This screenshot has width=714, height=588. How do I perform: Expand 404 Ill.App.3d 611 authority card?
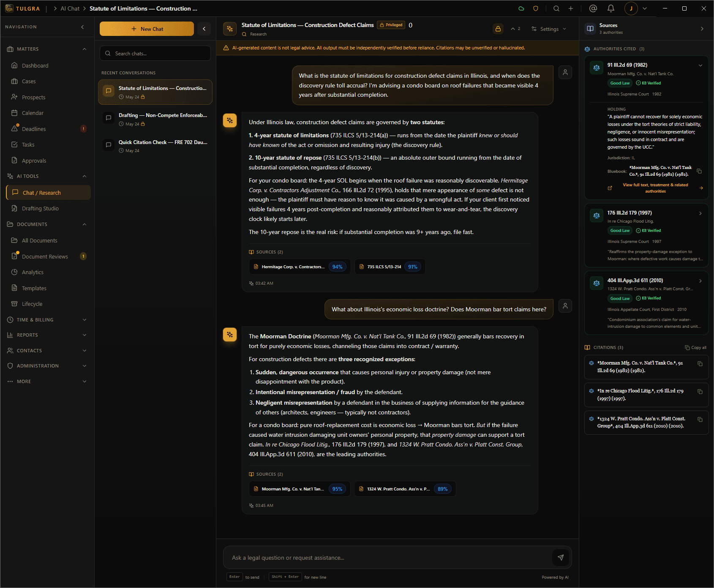pos(700,281)
